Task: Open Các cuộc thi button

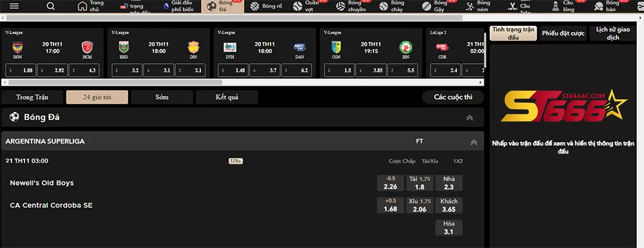Action: 453,97
